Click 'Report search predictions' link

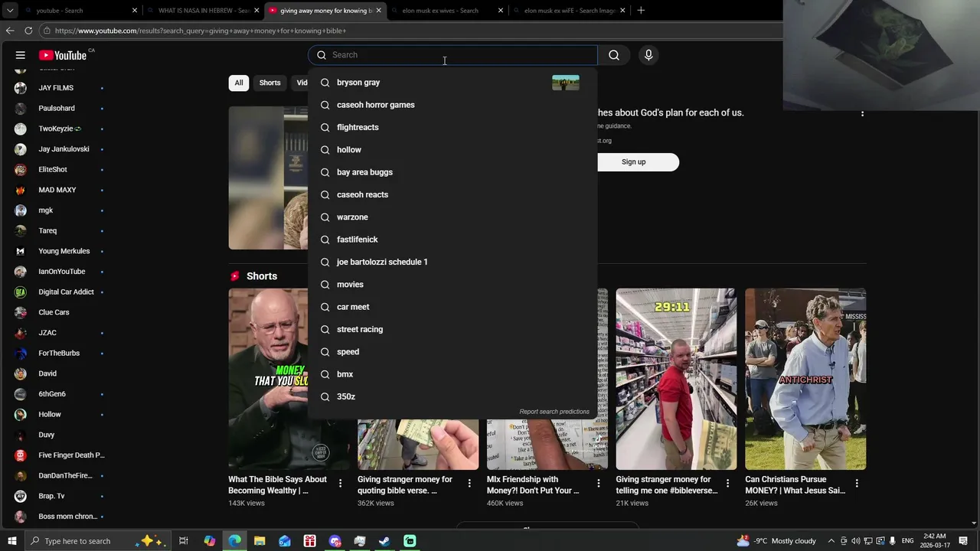[x=554, y=412]
